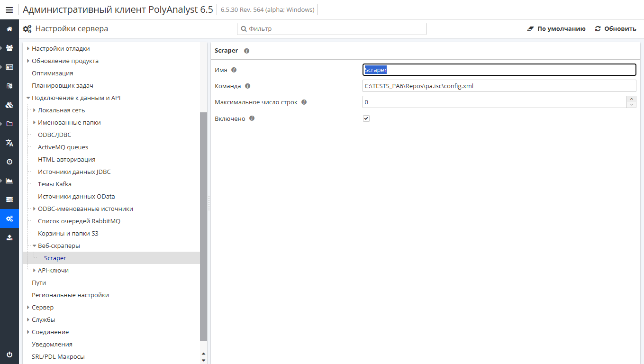Click info icon next to Команда label

click(247, 86)
